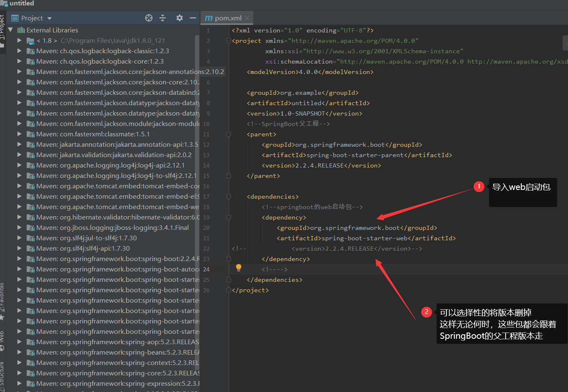Viewport: 568px width, 392px height.
Task: Click the spring-boot-starter-parent artifactId line
Action: click(x=357, y=155)
